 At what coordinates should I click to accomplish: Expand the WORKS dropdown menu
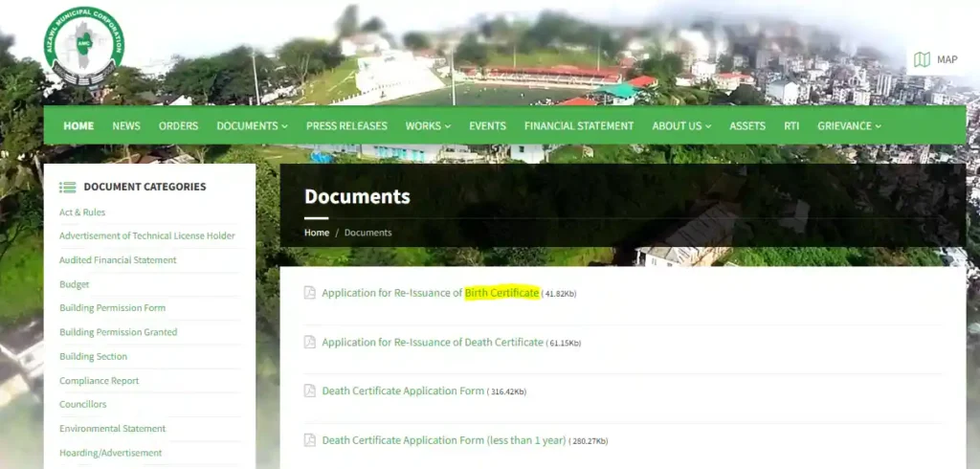(x=428, y=126)
